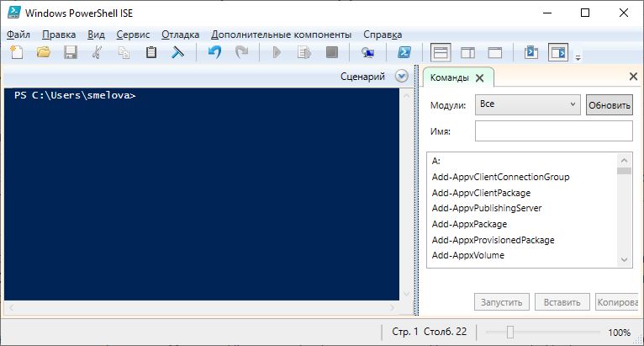Select Add-AppxProvisionedPackage command
644x346 pixels.
tap(493, 239)
